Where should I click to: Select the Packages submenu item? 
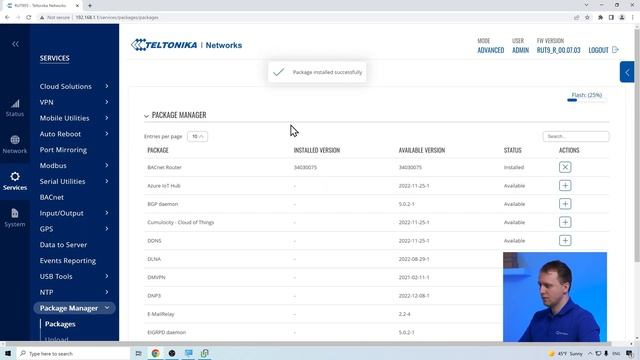[60, 324]
